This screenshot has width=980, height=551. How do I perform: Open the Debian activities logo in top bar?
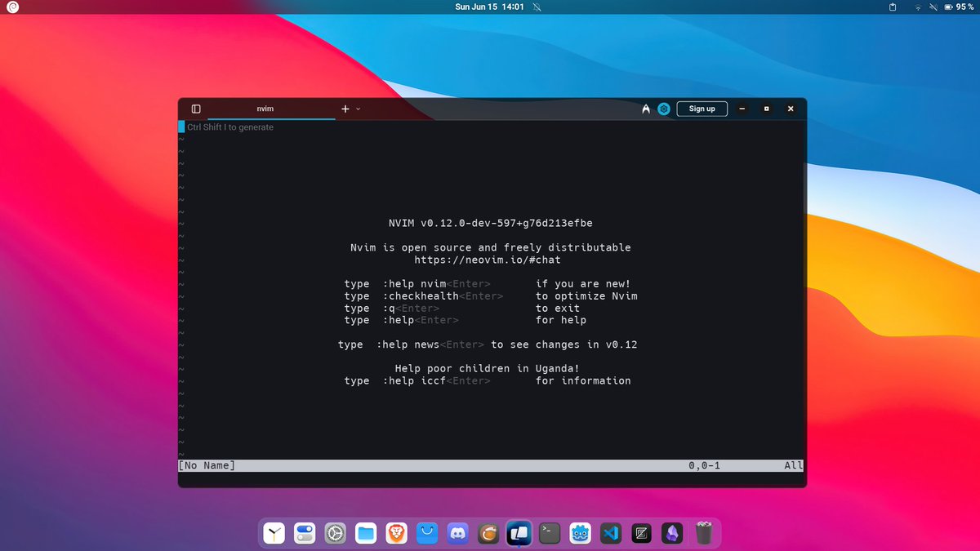tap(11, 7)
